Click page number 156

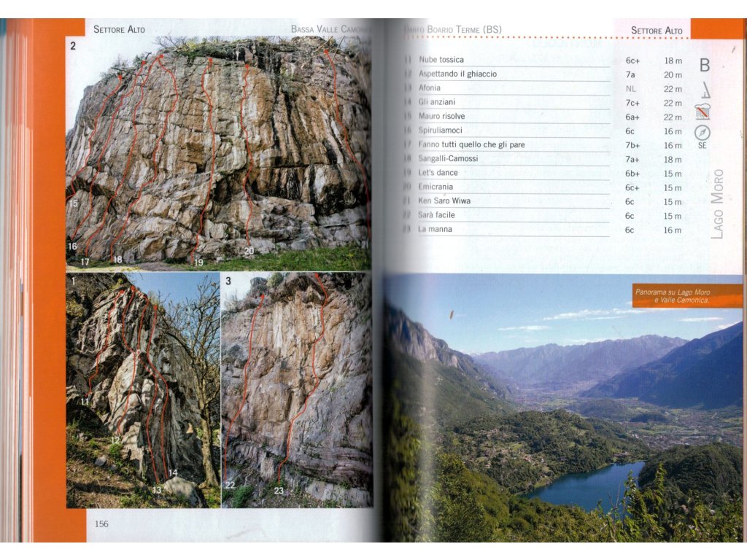(101, 524)
